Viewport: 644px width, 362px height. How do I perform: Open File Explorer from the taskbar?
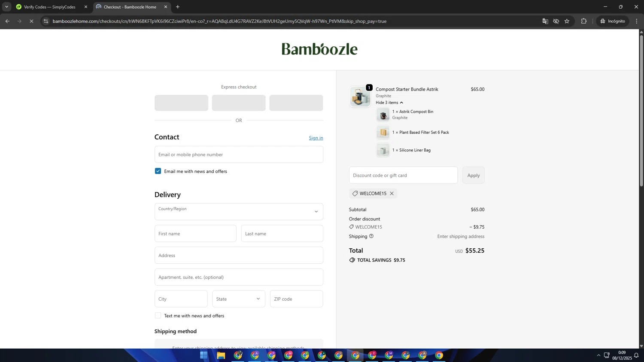coord(221,355)
